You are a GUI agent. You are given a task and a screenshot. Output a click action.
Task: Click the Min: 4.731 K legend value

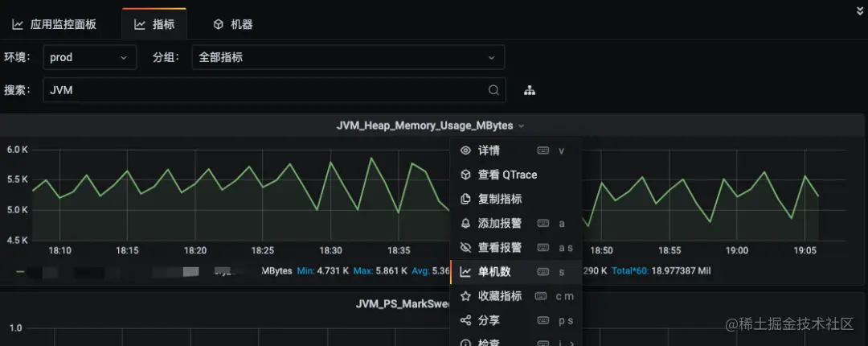coord(322,271)
